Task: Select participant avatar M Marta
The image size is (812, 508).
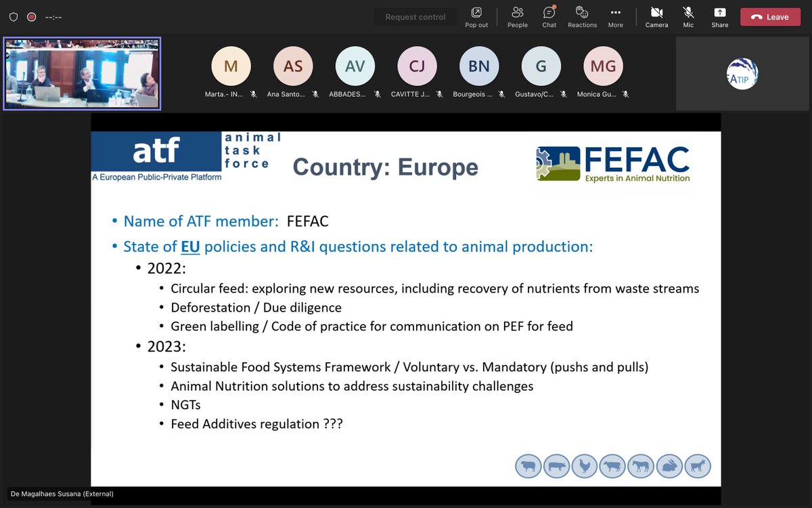Action: (x=231, y=66)
